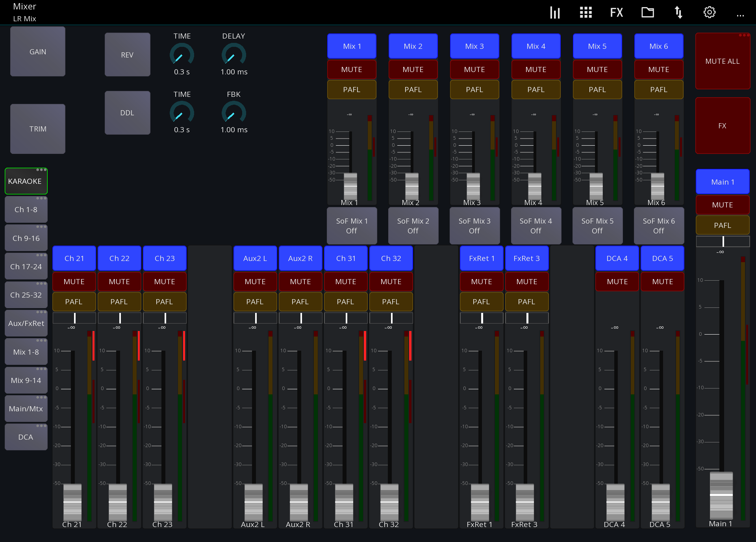Open the FX screen from the top bar
The width and height of the screenshot is (756, 542).
[x=616, y=12]
